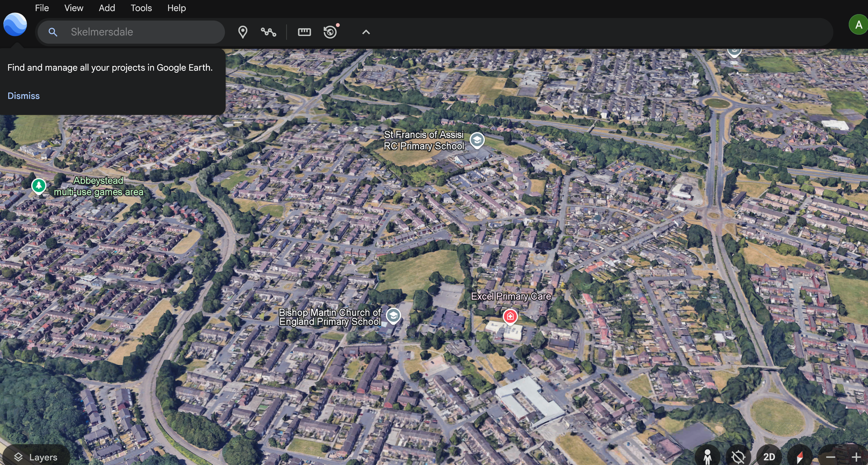Screen dimensions: 868x465
Task: Open the Tools menu
Action: pos(141,8)
